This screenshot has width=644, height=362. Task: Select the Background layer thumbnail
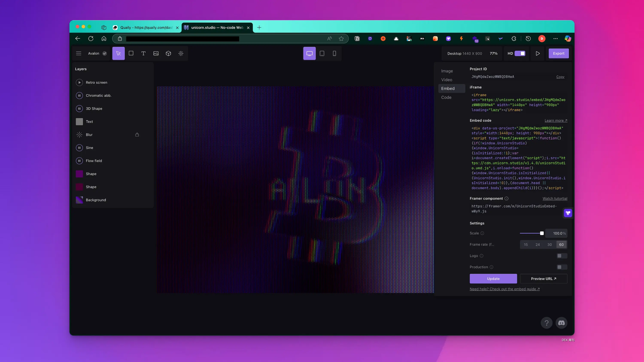tap(79, 200)
